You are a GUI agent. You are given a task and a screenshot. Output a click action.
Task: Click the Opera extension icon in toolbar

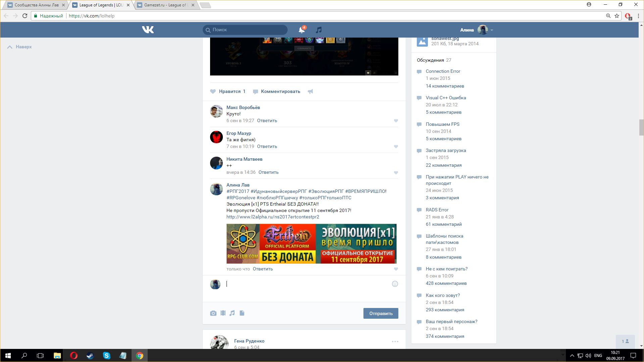point(628,16)
